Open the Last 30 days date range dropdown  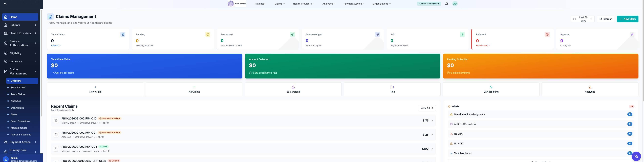click(x=583, y=19)
